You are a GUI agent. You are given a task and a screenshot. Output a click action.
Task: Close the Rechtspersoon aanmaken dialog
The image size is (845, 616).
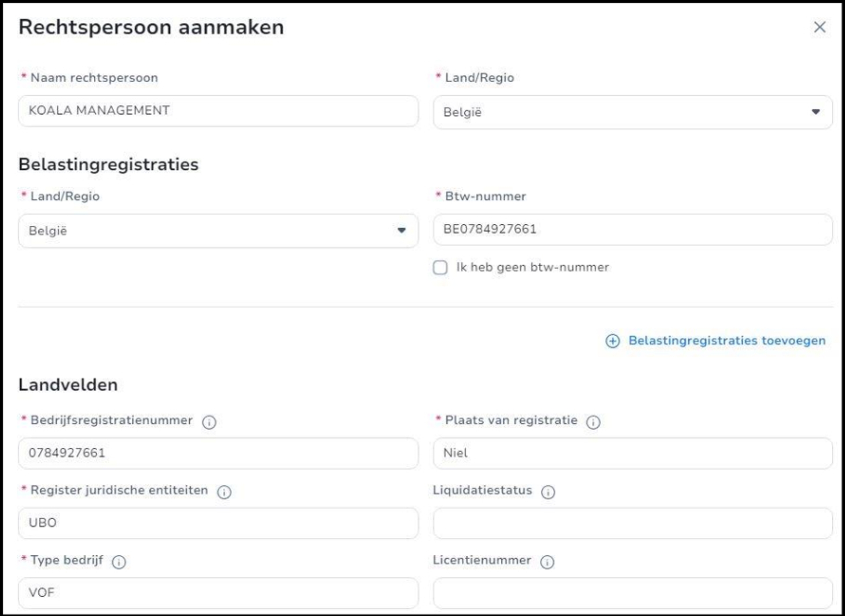(x=820, y=27)
